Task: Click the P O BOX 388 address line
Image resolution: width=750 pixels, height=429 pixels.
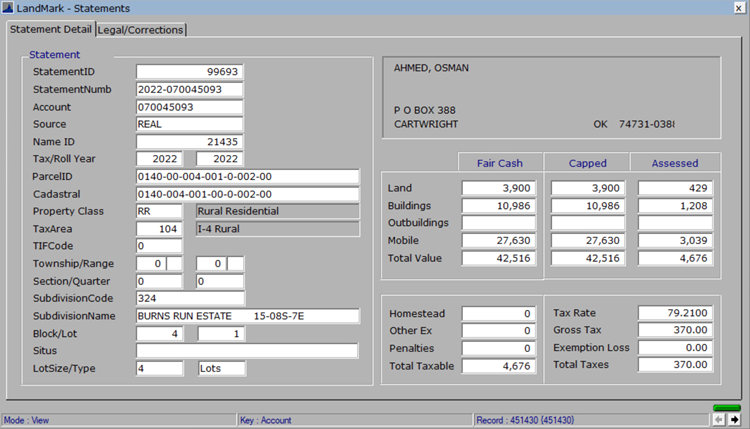Action: tap(425, 110)
